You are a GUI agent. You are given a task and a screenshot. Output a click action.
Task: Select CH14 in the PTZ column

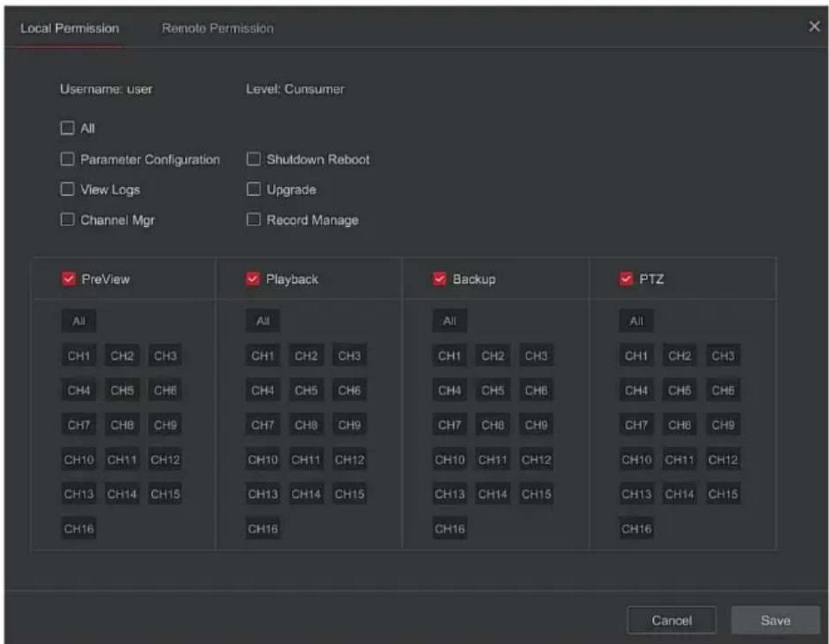click(x=680, y=495)
